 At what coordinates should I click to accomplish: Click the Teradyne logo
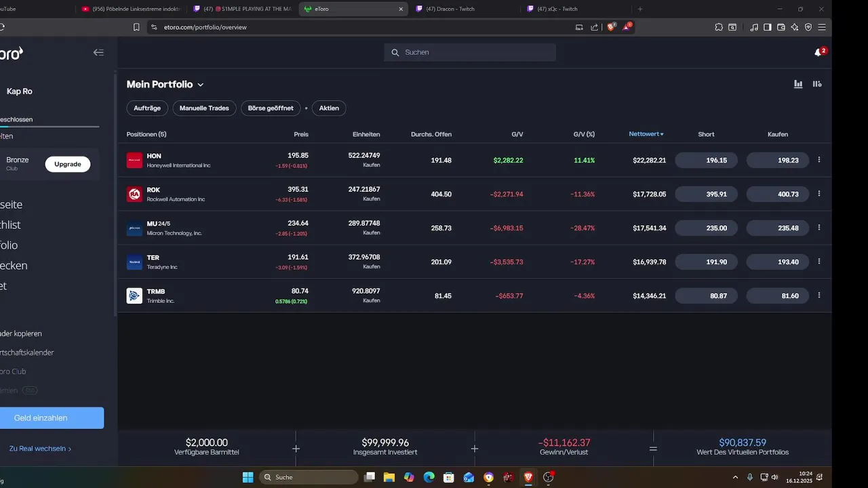coord(134,262)
